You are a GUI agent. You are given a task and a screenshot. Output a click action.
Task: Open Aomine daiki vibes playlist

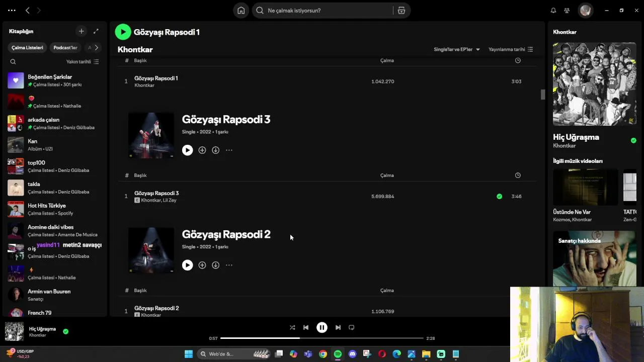[x=55, y=231]
